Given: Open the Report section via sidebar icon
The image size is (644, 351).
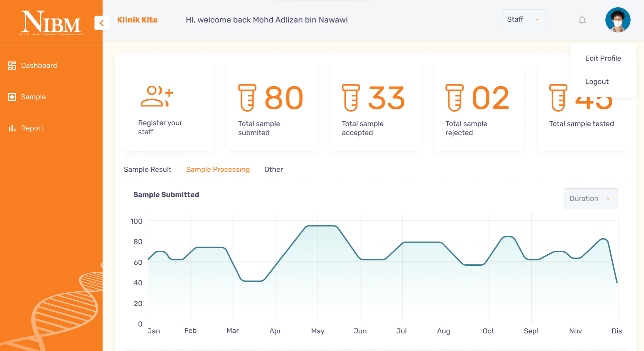Looking at the screenshot, I should point(12,128).
